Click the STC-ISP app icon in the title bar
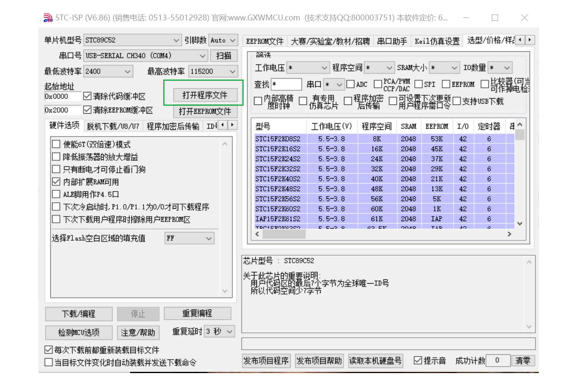Screen dimensions: 588x386 tap(48, 17)
